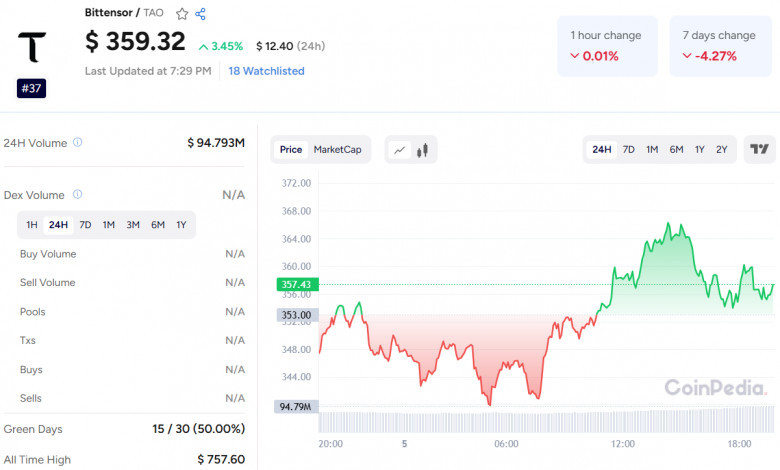
Task: Select 3M Dex volume period
Action: [133, 225]
